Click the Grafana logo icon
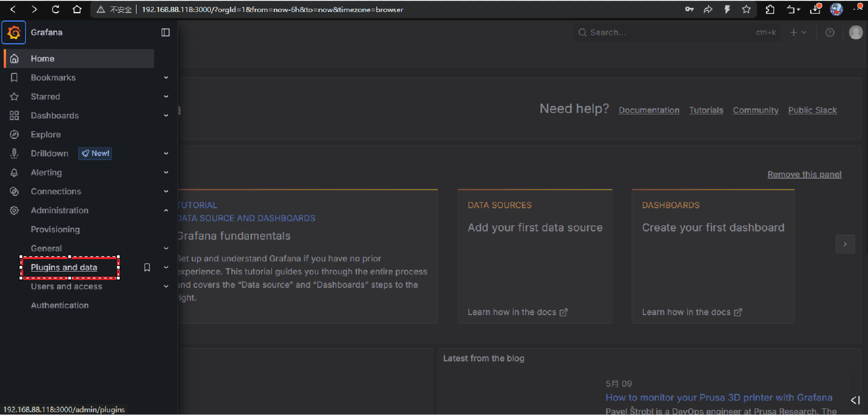Screen dimensions: 868x415 click(x=14, y=32)
